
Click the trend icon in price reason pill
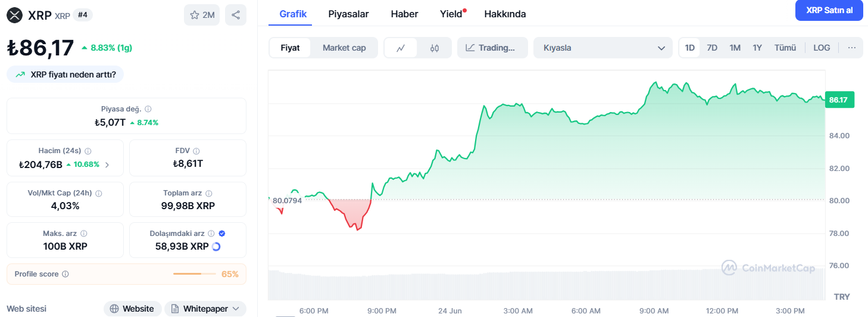tap(20, 74)
